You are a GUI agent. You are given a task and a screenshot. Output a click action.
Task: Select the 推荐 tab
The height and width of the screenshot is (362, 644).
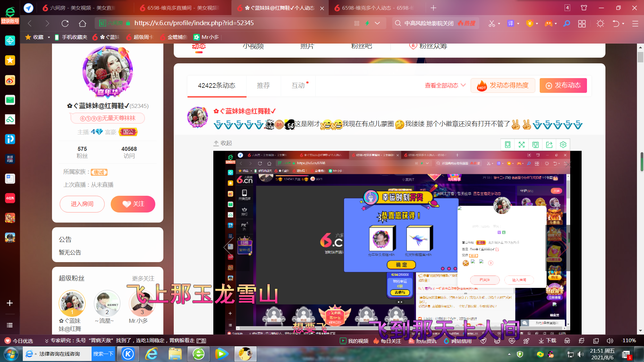263,85
